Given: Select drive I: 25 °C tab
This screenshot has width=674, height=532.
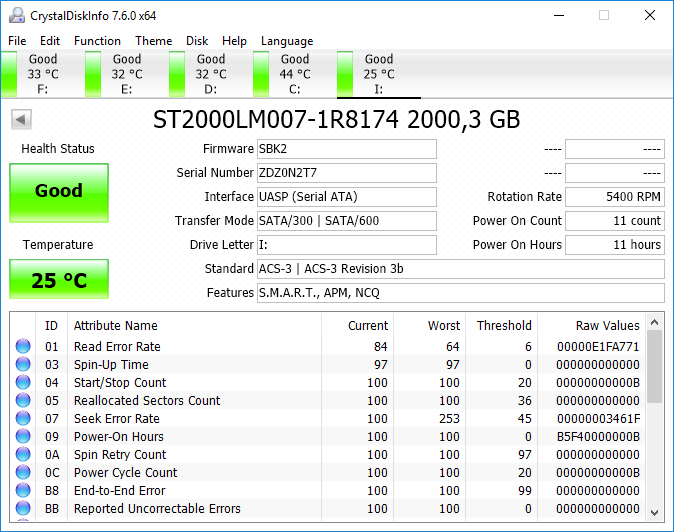Looking at the screenshot, I should [378, 74].
